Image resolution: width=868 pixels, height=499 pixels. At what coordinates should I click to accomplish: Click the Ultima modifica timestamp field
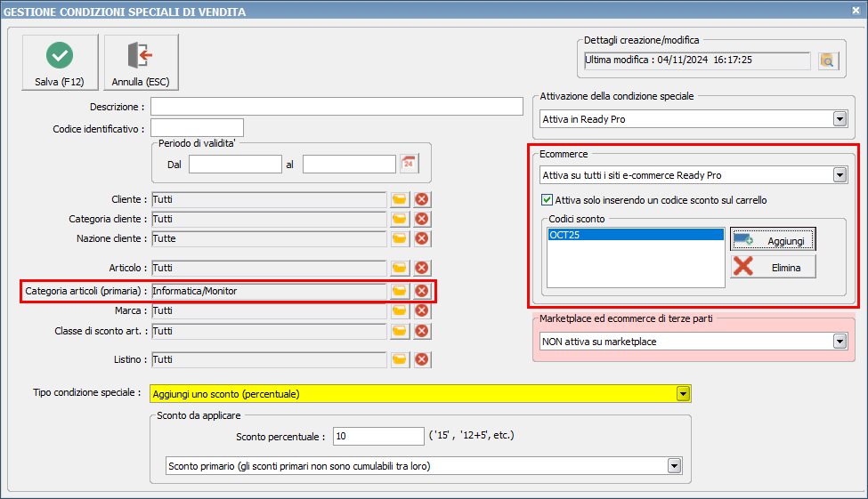(x=697, y=60)
